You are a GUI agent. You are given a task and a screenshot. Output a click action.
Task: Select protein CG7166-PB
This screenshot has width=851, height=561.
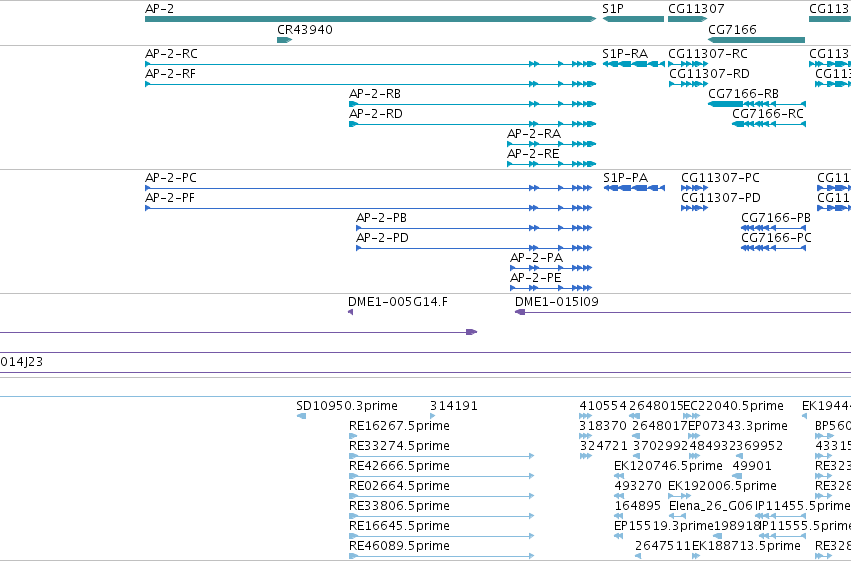(773, 228)
